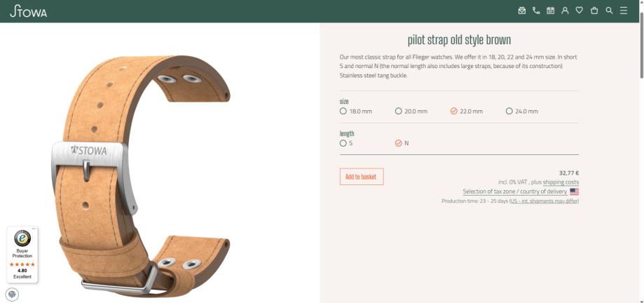Open the fingerprint cookie settings icon
The width and height of the screenshot is (644, 303).
click(12, 295)
